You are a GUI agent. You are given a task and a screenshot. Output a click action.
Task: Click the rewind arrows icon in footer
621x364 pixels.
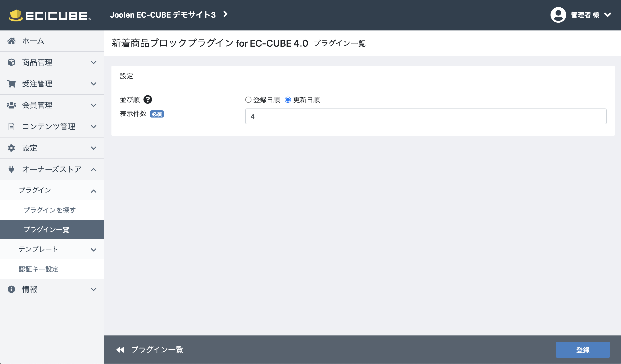click(x=120, y=350)
